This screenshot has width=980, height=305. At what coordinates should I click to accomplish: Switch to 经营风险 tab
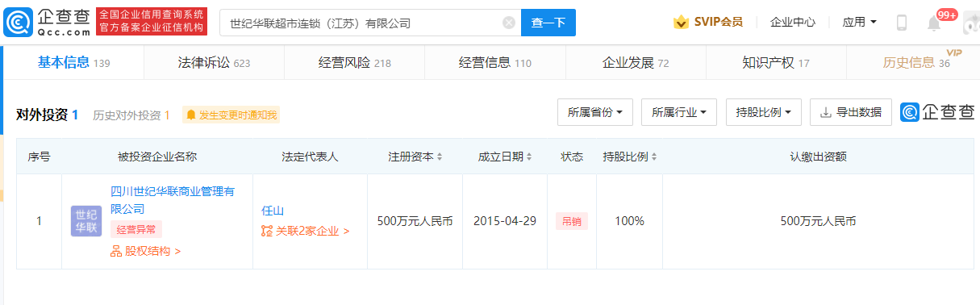[x=354, y=63]
